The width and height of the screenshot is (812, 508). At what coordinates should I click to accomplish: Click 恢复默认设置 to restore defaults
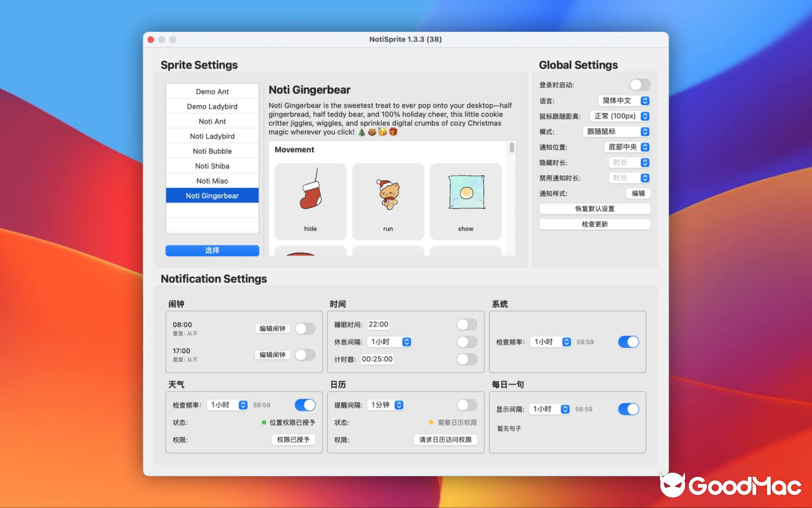(x=594, y=208)
